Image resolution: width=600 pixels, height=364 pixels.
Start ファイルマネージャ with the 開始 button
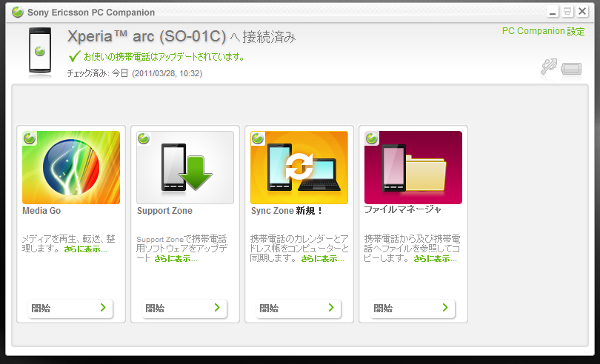pyautogui.click(x=413, y=309)
